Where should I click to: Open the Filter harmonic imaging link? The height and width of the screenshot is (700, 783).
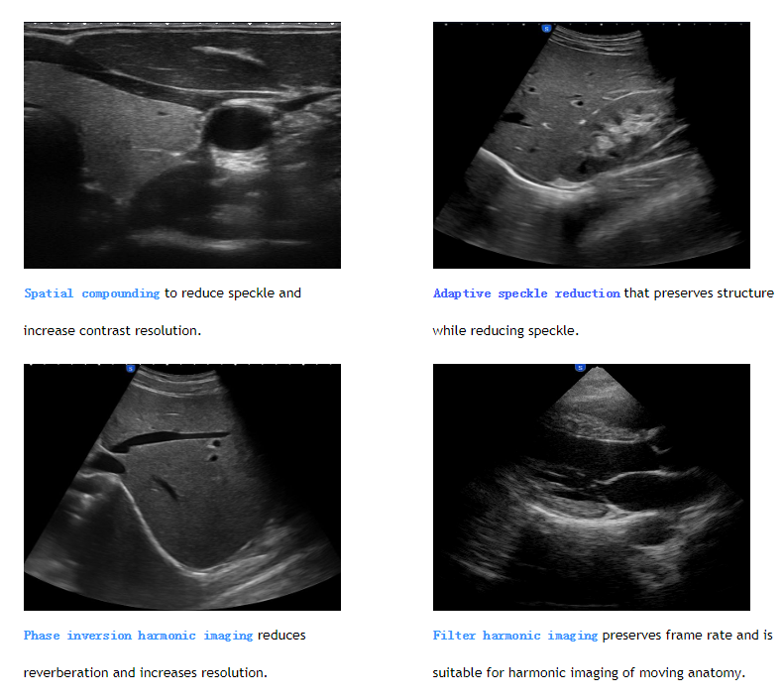click(x=515, y=636)
